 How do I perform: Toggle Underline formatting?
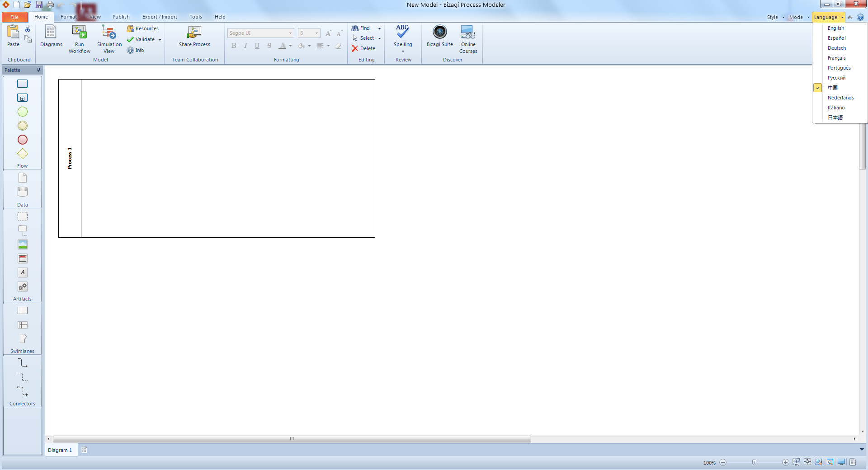257,46
